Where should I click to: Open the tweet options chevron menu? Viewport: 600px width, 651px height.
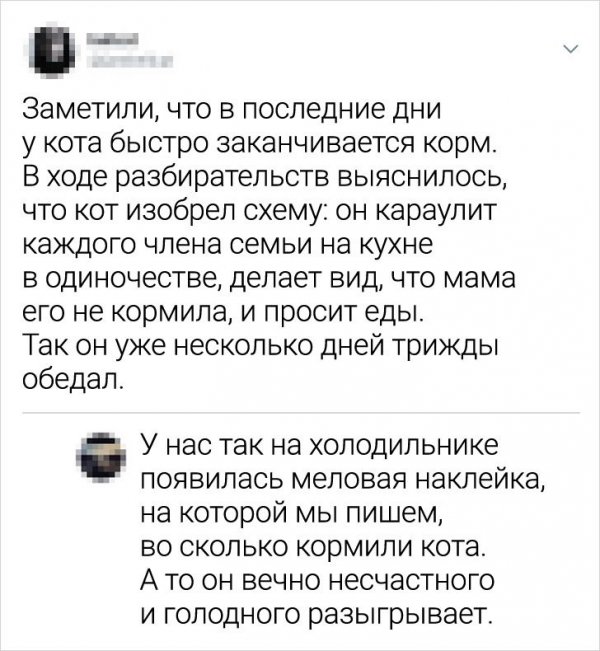click(x=570, y=48)
